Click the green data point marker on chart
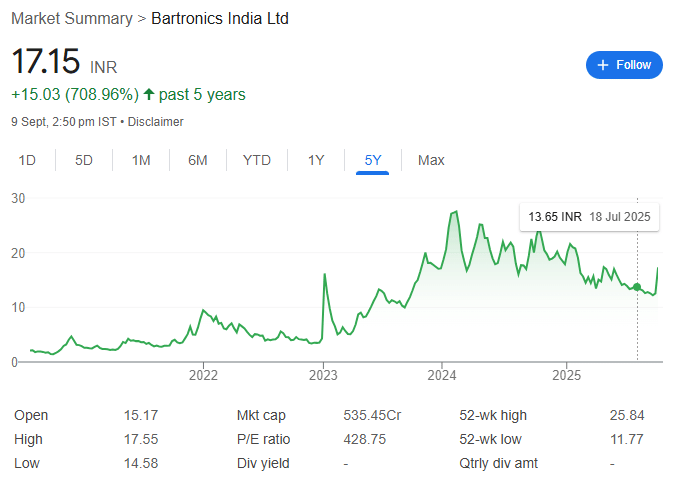692x488 pixels. pos(637,287)
